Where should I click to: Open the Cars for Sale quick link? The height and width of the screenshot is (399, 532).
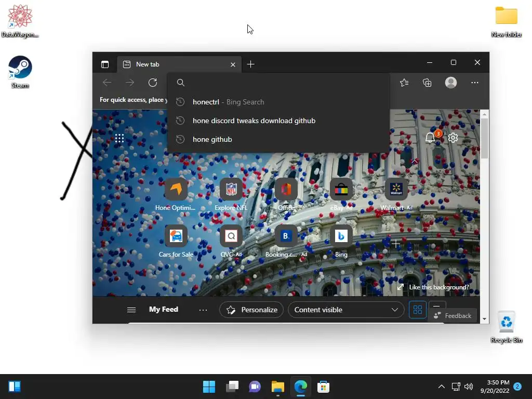(x=176, y=241)
